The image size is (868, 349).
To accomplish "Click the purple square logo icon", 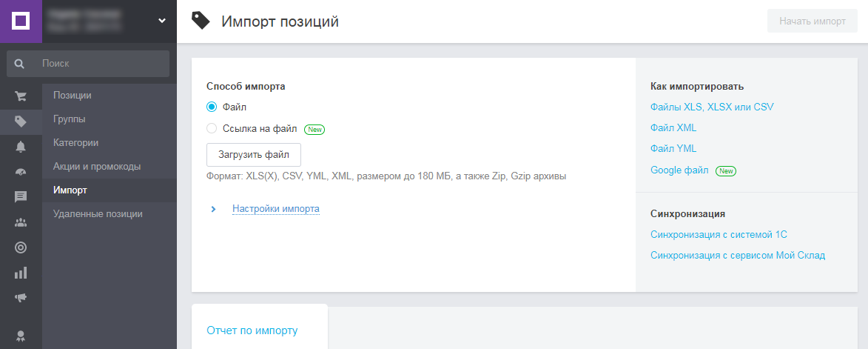I will (21, 21).
